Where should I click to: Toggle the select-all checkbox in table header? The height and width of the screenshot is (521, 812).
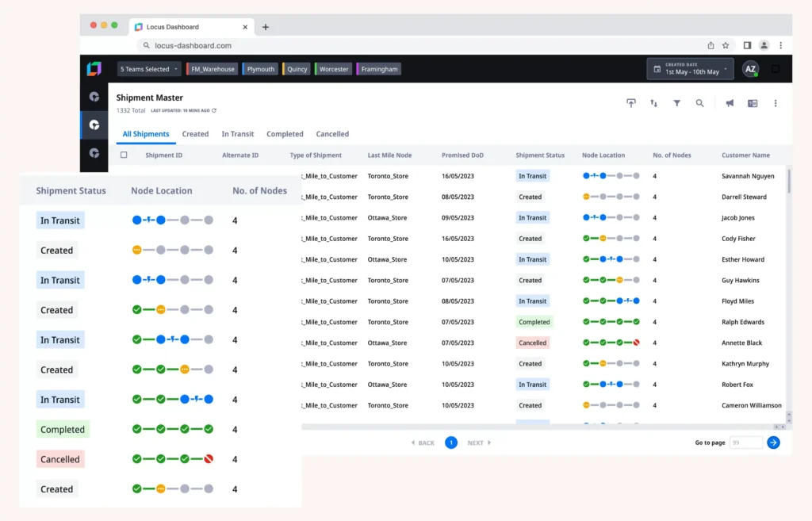124,155
